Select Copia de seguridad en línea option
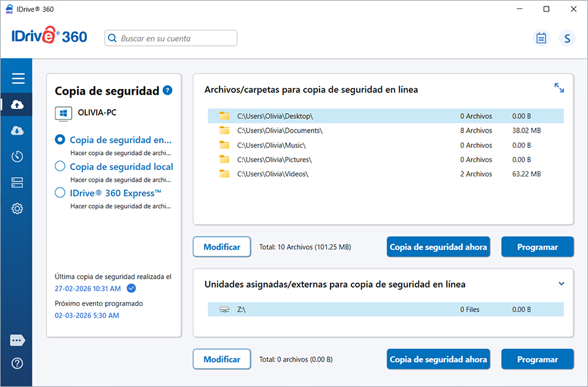This screenshot has height=387, width=588. pyautogui.click(x=60, y=140)
